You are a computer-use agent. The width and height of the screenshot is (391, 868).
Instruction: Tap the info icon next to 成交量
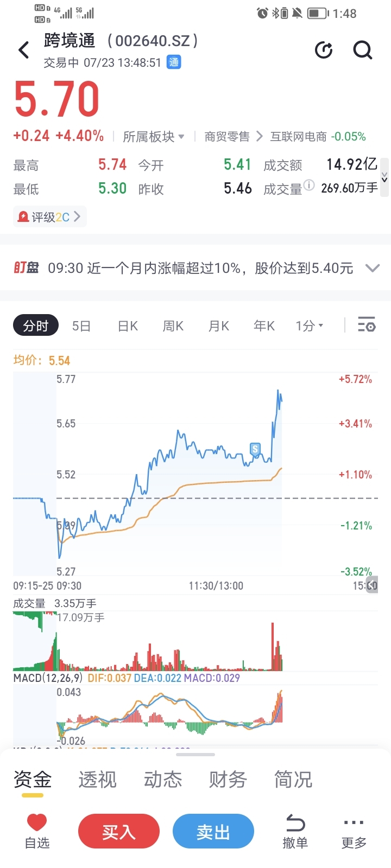[x=309, y=185]
